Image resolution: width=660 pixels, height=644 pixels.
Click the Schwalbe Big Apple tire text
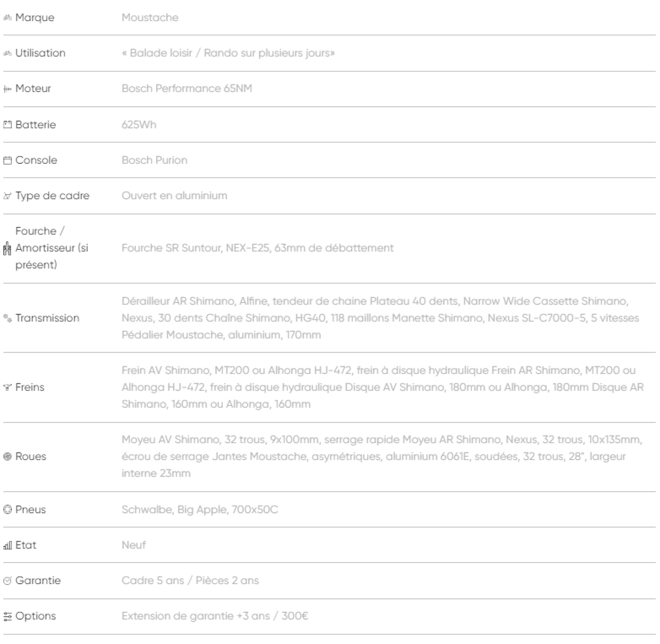point(200,509)
